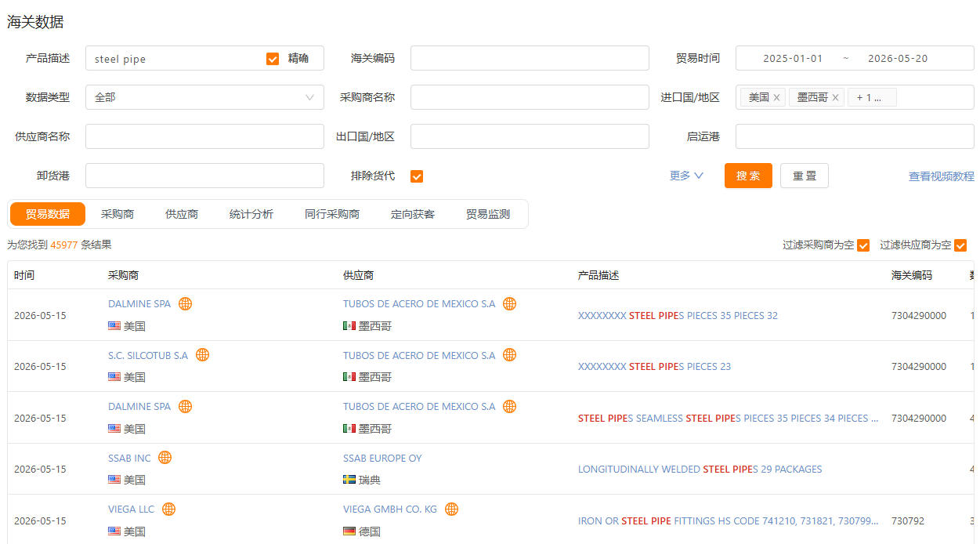
Task: Remove the 美国 tag from 进口国/地区
Action: click(x=776, y=97)
